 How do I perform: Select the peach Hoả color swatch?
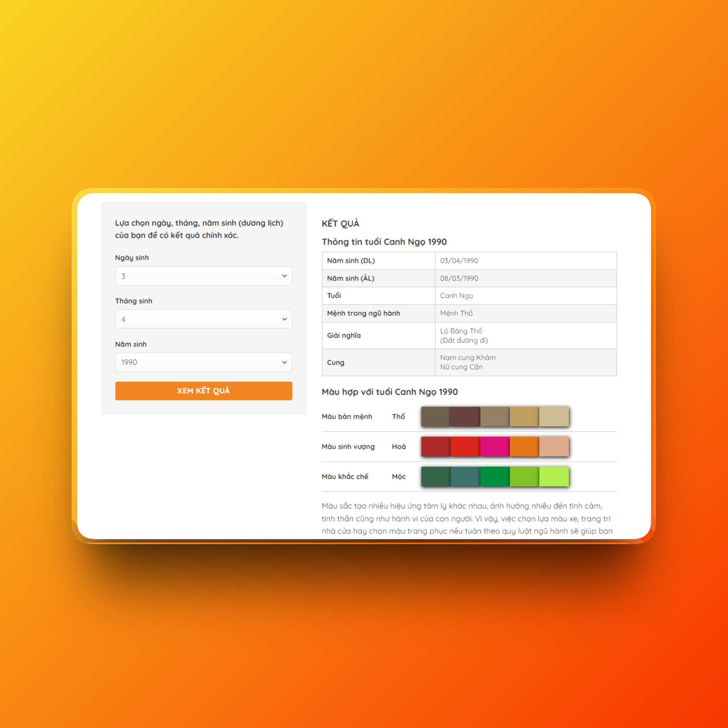tap(554, 446)
